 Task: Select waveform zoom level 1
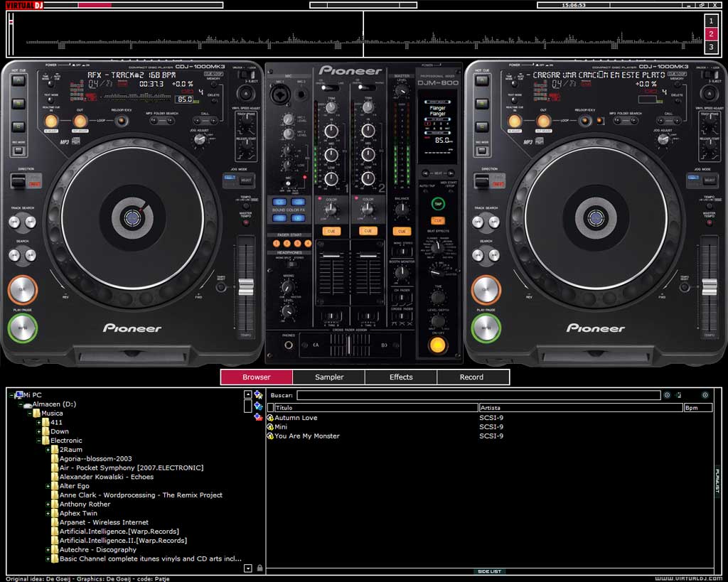[711, 21]
